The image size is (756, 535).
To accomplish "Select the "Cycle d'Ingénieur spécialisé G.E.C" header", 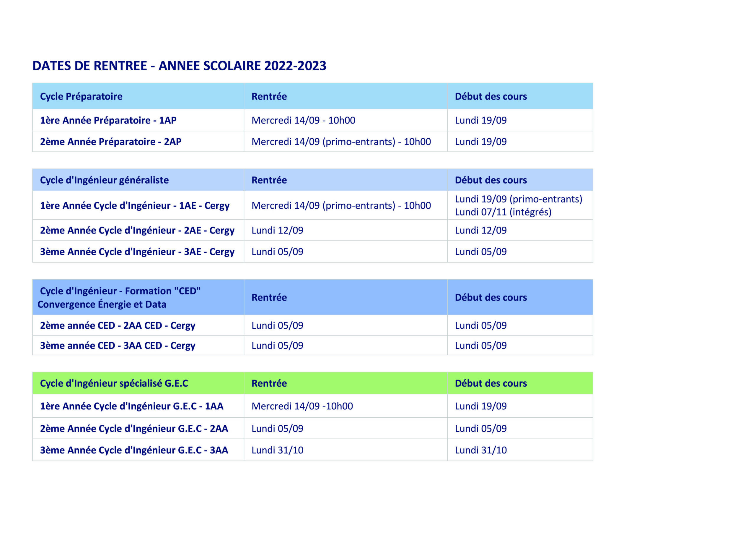I will tap(114, 383).
